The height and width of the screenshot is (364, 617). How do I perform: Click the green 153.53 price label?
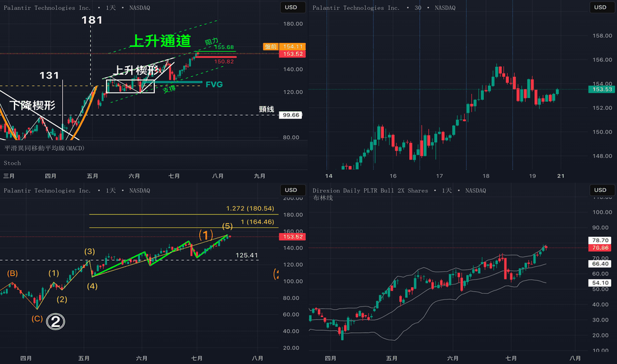click(x=602, y=89)
